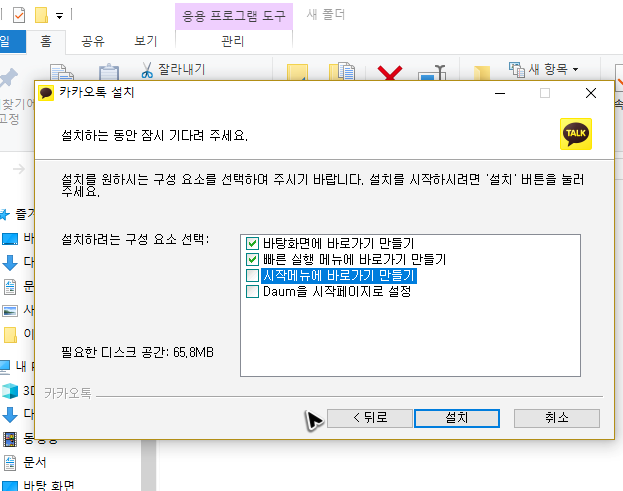This screenshot has width=623, height=491.
Task: Open the 내 PC item in navigation pane
Action: pos(17,366)
